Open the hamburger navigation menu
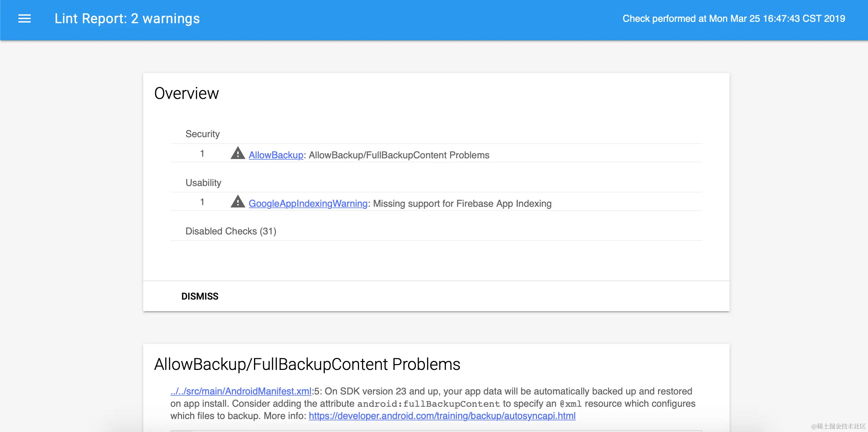 click(25, 18)
